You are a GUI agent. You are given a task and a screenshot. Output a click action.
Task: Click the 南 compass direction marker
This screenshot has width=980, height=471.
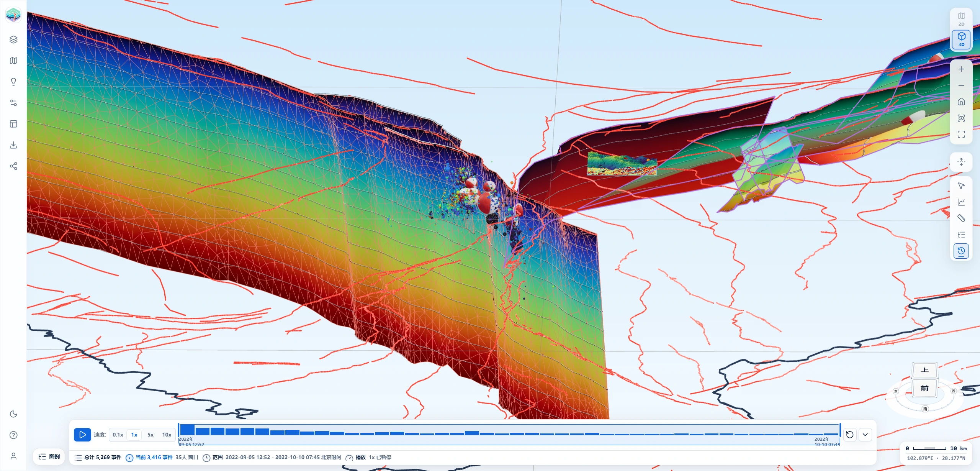click(x=925, y=409)
